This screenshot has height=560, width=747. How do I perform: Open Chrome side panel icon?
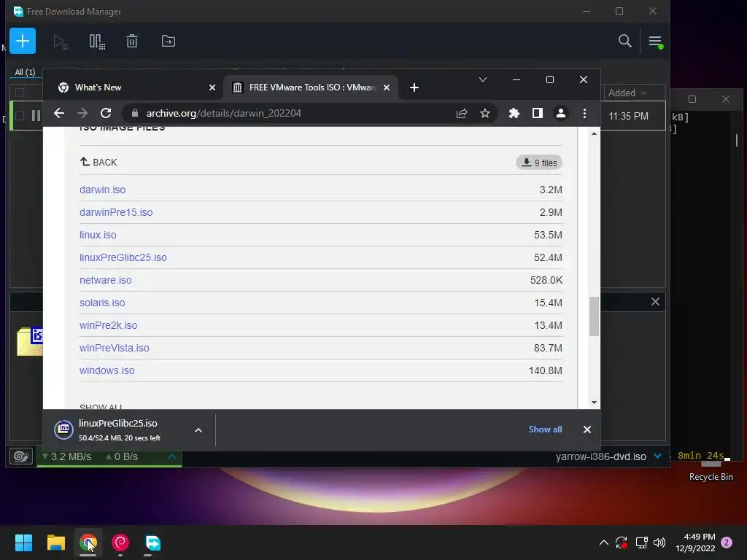(538, 113)
